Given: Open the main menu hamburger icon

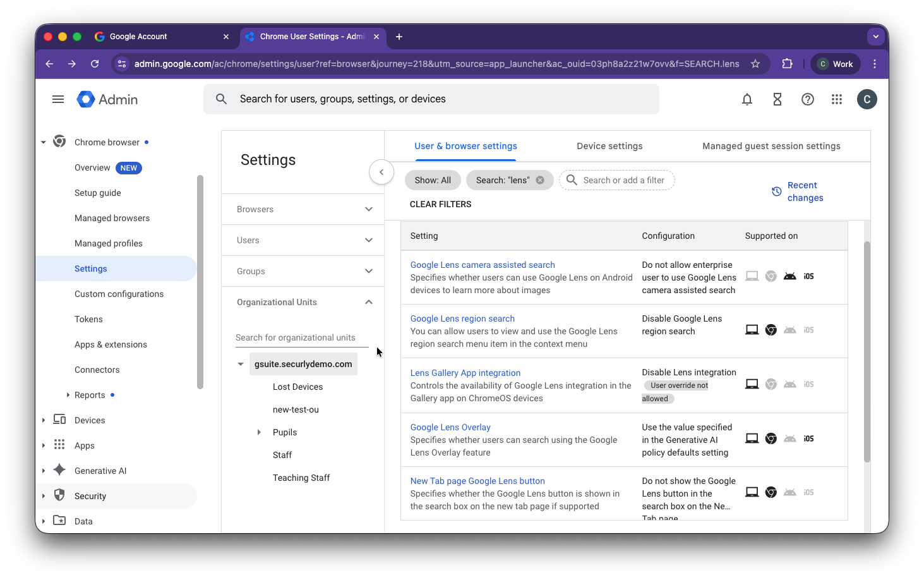Looking at the screenshot, I should (58, 99).
